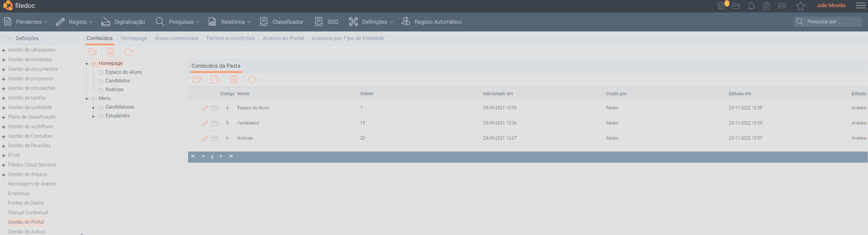
Task: Switch to the Áreas contextuais tab
Action: 177,38
